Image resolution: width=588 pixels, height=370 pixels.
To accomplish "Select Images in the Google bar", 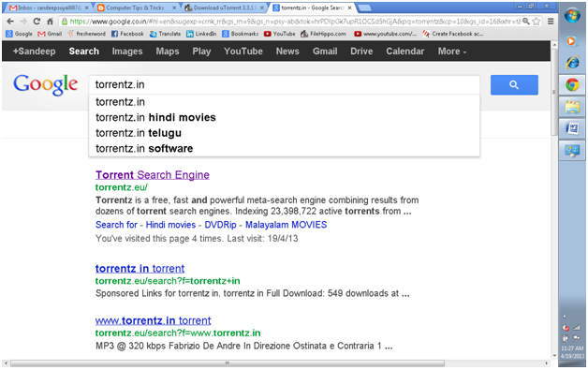I will coord(127,52).
